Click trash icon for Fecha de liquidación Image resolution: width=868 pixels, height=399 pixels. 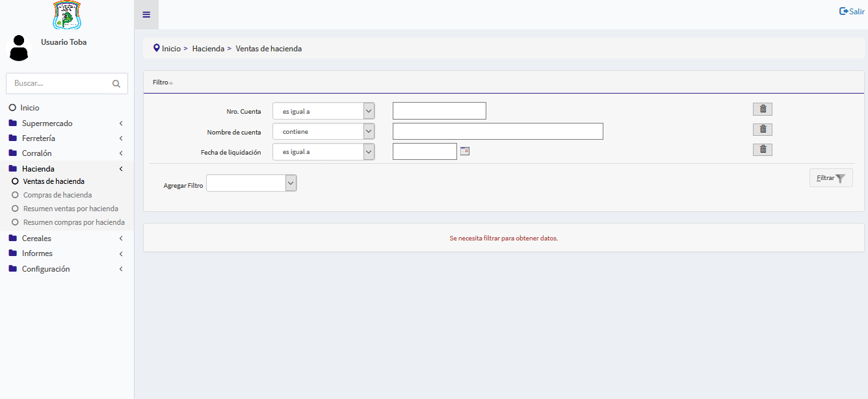(762, 149)
